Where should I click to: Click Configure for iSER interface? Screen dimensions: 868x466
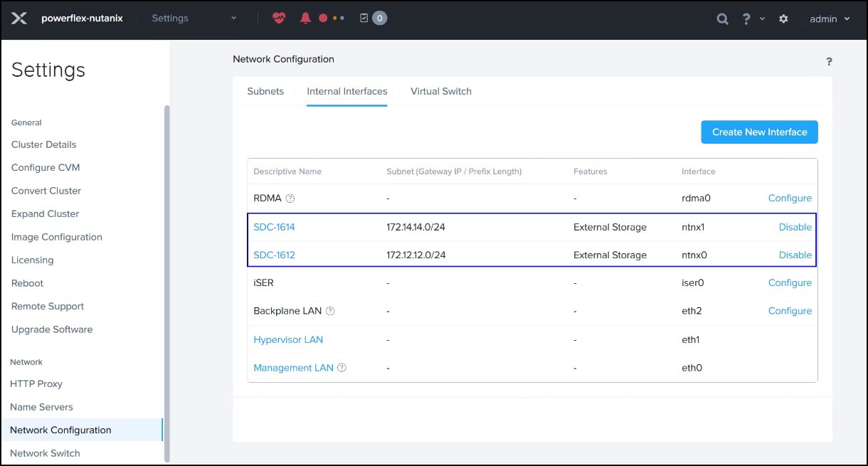point(790,282)
